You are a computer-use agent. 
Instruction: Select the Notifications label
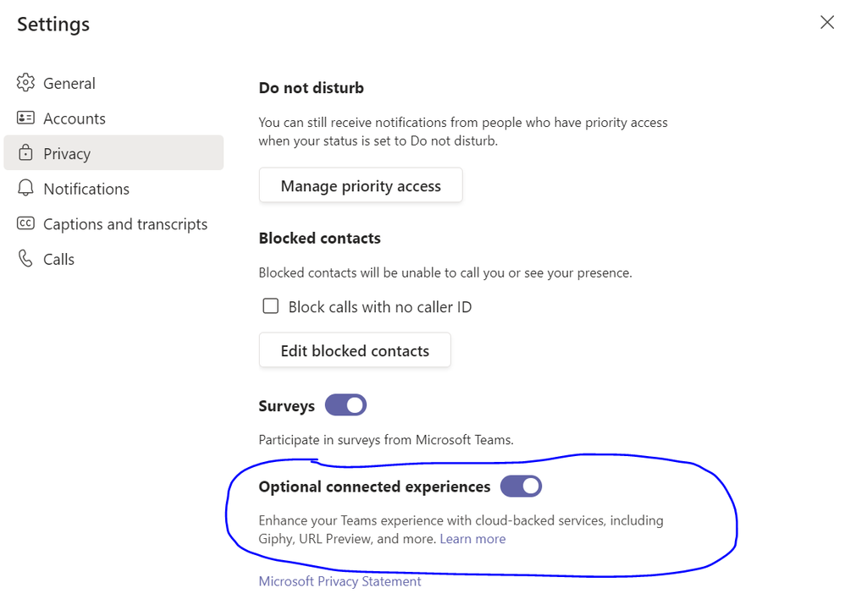pos(86,189)
